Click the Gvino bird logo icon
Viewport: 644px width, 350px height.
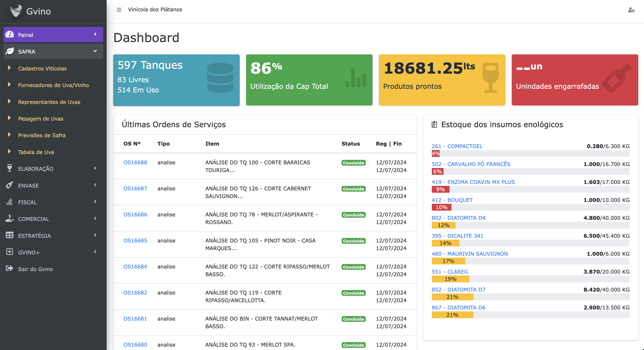click(16, 11)
